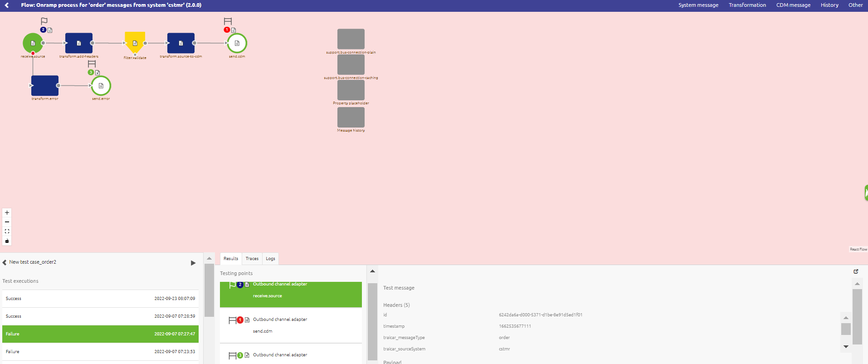Click the flag icon above receive.source
This screenshot has height=364, width=868.
point(44,21)
